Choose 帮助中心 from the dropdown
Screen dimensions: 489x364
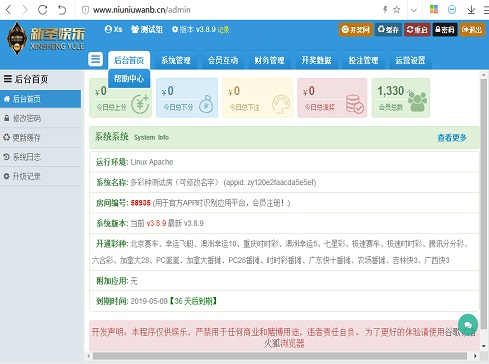[x=129, y=79]
